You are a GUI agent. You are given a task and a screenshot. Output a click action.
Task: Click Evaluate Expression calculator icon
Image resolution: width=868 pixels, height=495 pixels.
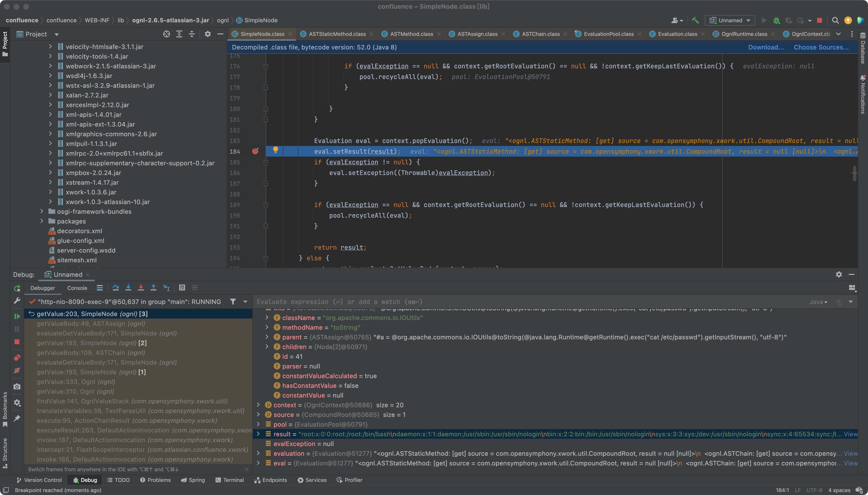pyautogui.click(x=182, y=287)
